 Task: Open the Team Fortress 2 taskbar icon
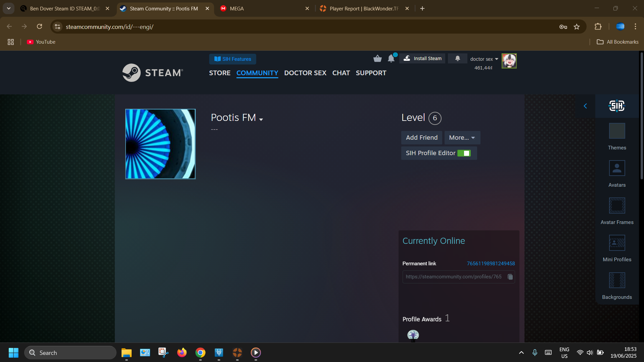point(237,353)
